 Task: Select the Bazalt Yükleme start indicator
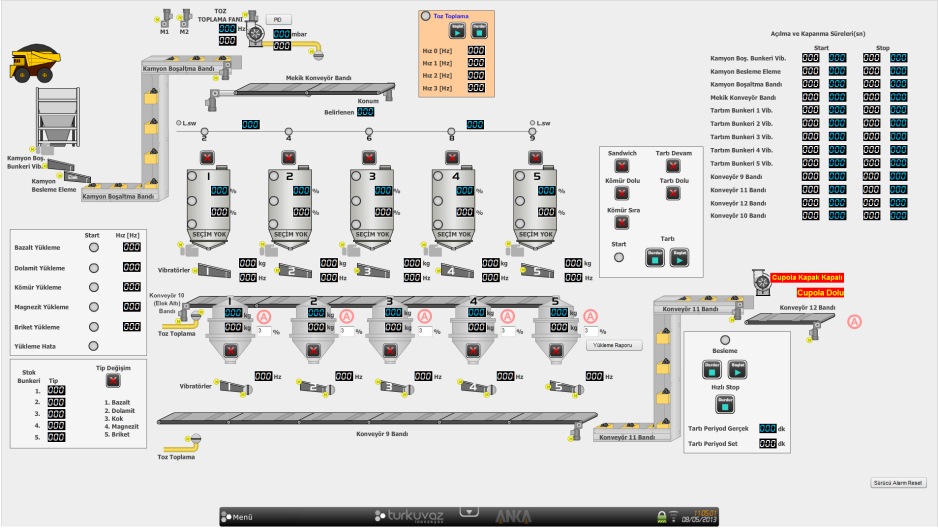coord(94,247)
